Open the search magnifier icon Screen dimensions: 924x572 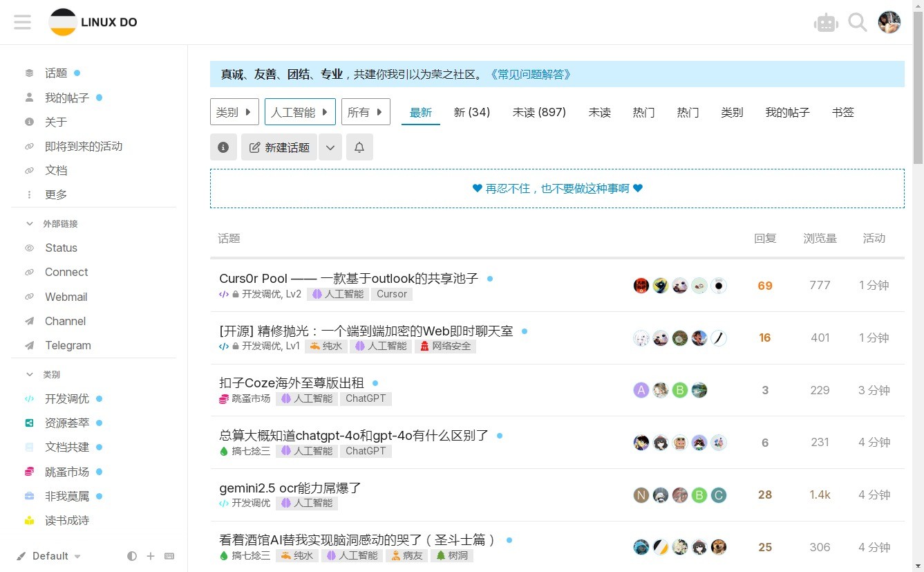pos(857,23)
